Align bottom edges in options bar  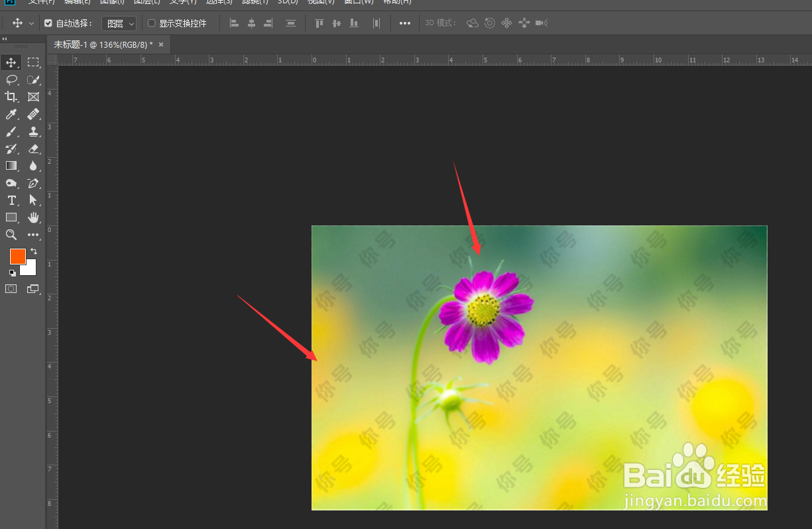[x=354, y=23]
